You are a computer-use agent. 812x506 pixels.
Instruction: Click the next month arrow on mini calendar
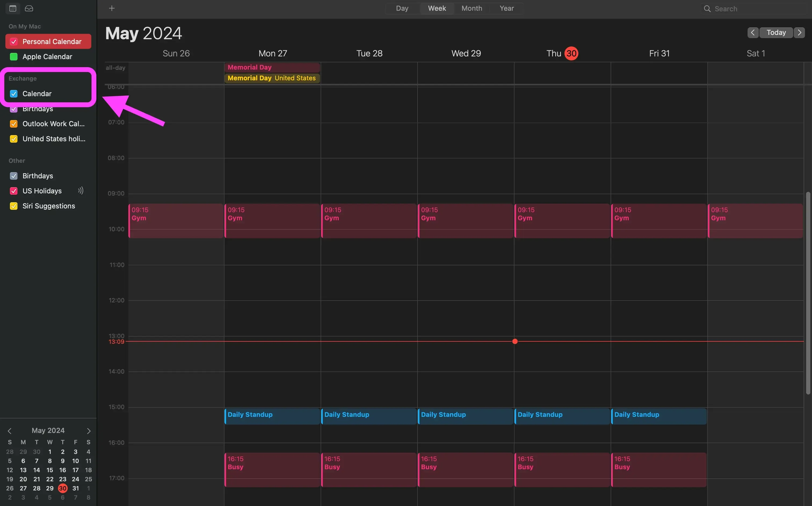[x=88, y=431]
